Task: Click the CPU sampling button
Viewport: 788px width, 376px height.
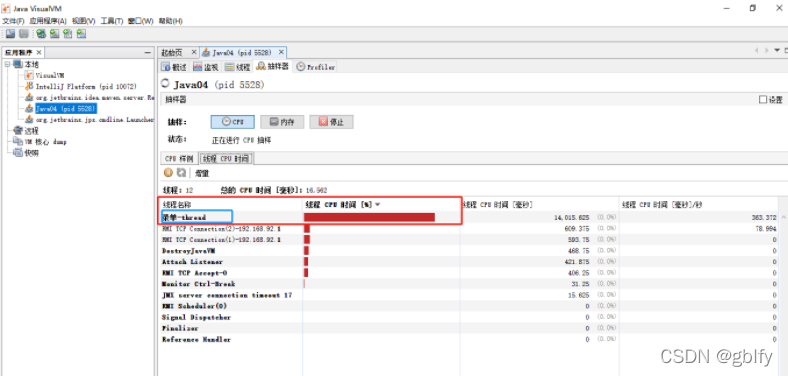Action: point(232,122)
